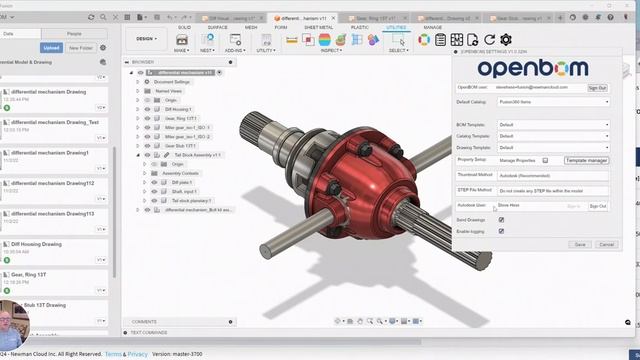The height and width of the screenshot is (360, 640).
Task: Switch to the Sheet Metal tab
Action: point(318,27)
